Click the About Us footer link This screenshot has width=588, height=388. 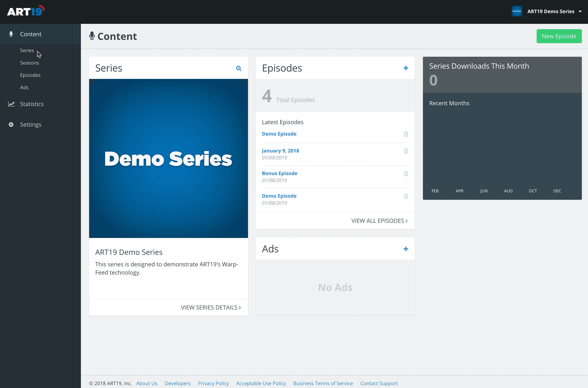(147, 383)
